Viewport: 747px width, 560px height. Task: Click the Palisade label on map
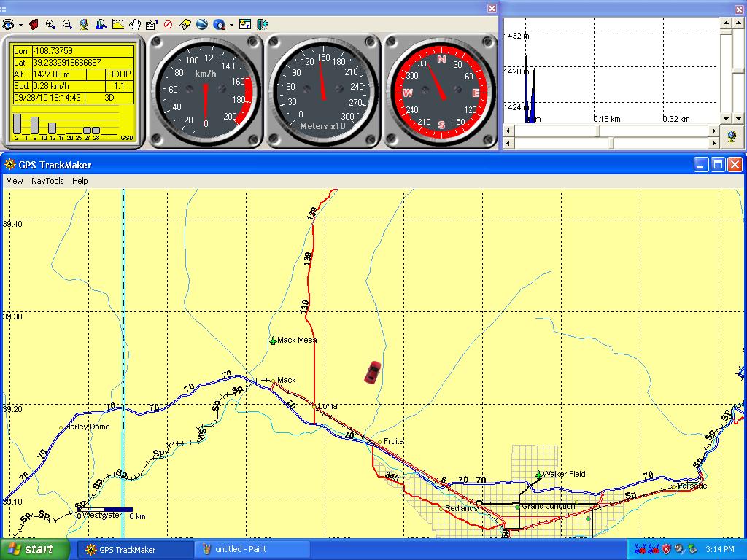click(x=692, y=486)
